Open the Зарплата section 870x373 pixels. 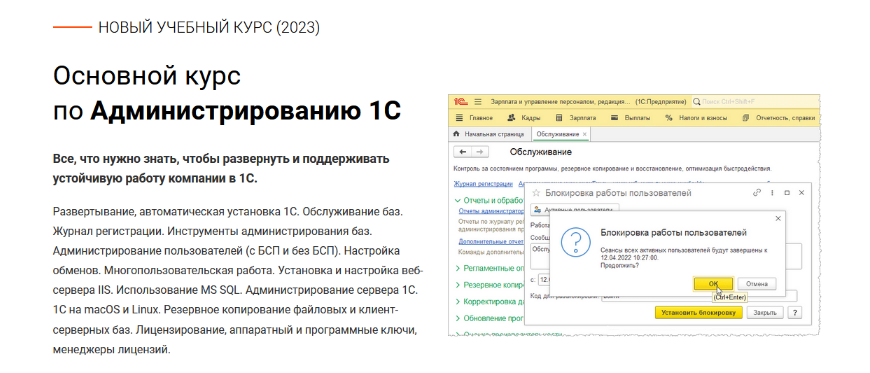(x=576, y=118)
